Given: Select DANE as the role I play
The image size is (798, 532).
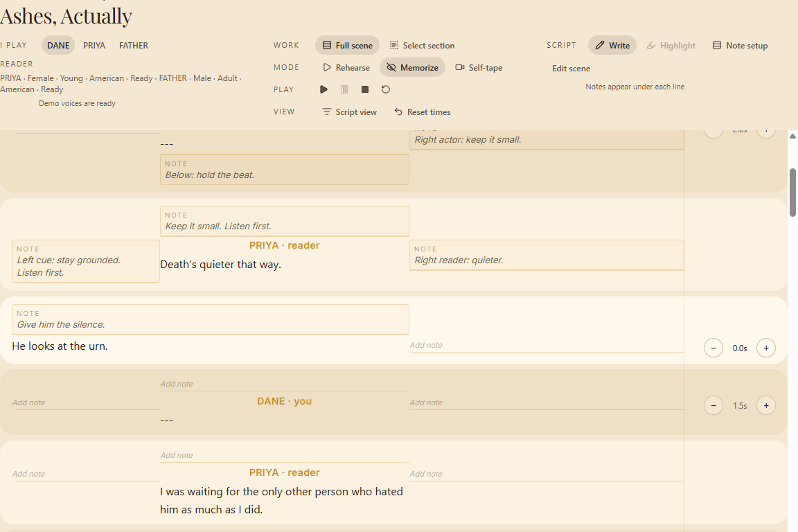Looking at the screenshot, I should (x=58, y=45).
